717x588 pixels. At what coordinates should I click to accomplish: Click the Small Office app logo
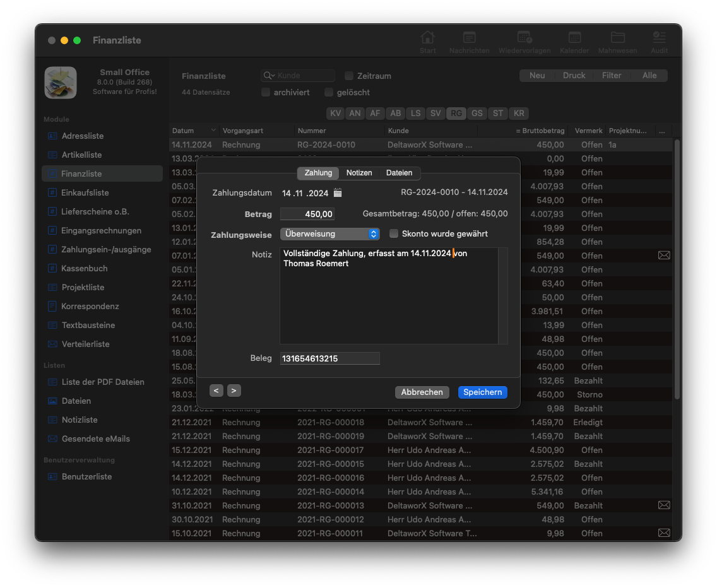point(61,83)
